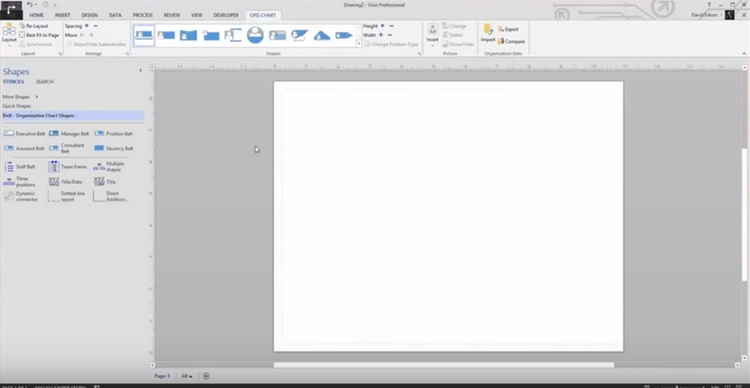Select the Title shape
750x388 pixels.
pyautogui.click(x=105, y=182)
